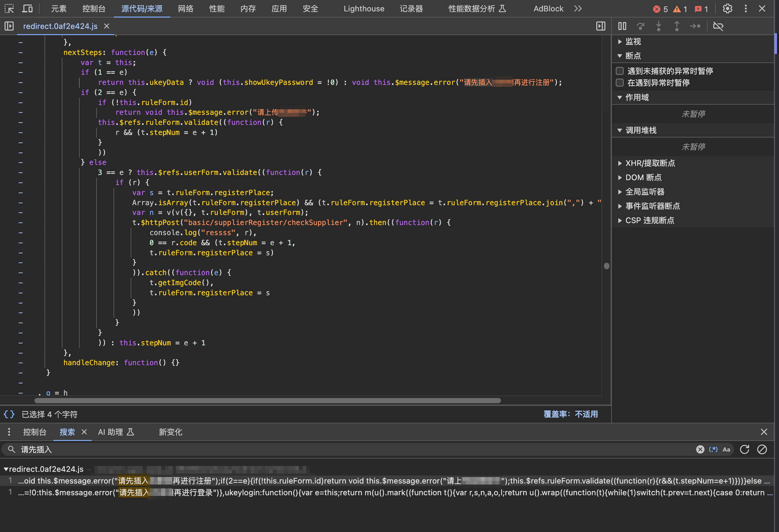Open the DevTools three-dot customize menu
The width and height of the screenshot is (779, 532).
click(746, 9)
